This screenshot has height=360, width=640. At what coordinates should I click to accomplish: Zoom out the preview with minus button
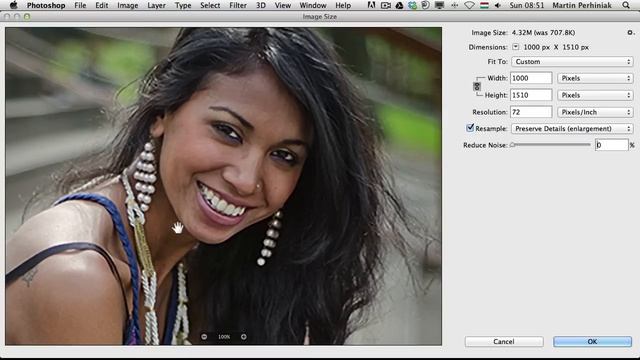(x=204, y=337)
